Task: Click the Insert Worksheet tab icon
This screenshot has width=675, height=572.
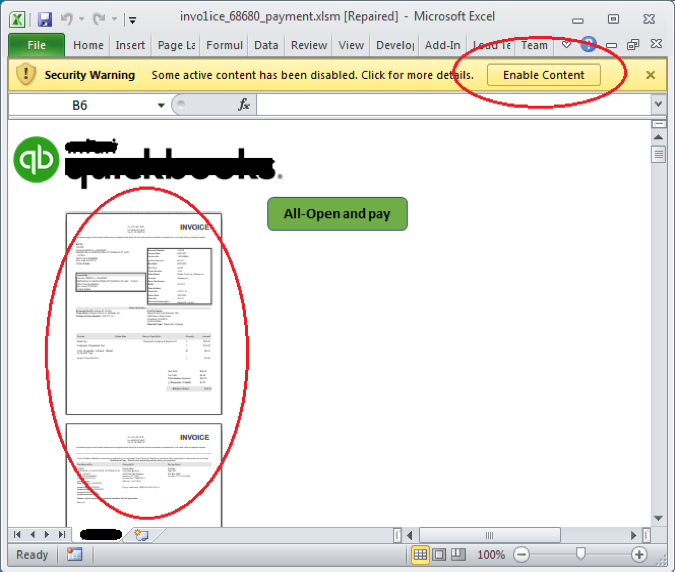Action: point(141,535)
